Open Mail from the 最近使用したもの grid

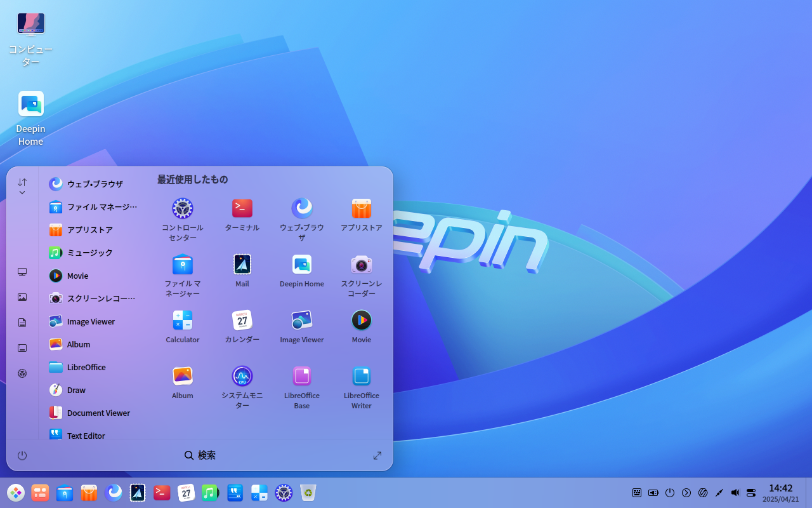tap(242, 271)
